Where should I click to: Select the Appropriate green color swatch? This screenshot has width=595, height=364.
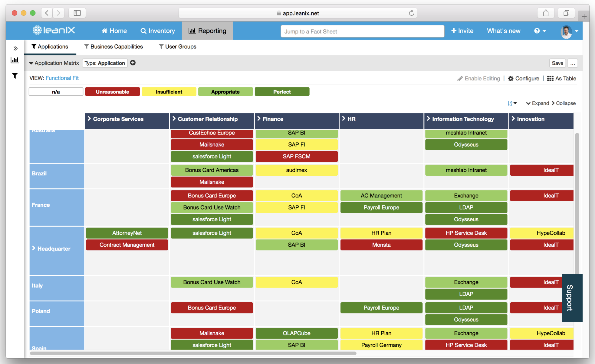point(225,92)
